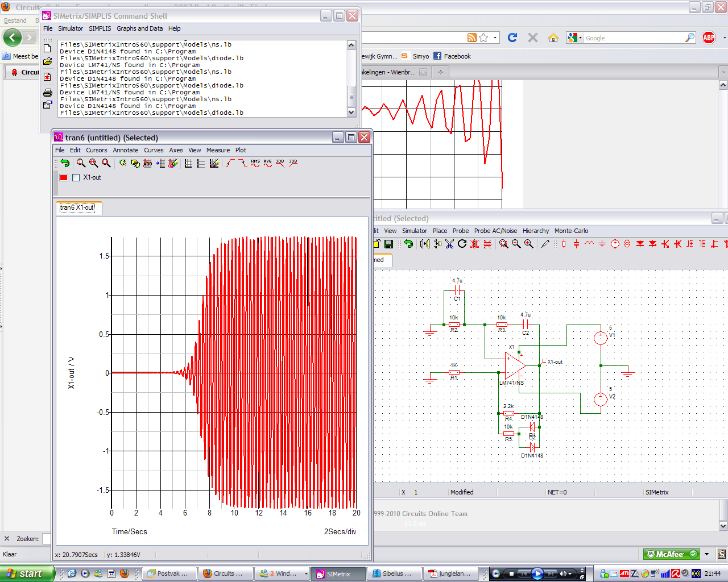This screenshot has width=728, height=582.
Task: Expand the bookmark star dropdown arrow
Action: point(495,38)
